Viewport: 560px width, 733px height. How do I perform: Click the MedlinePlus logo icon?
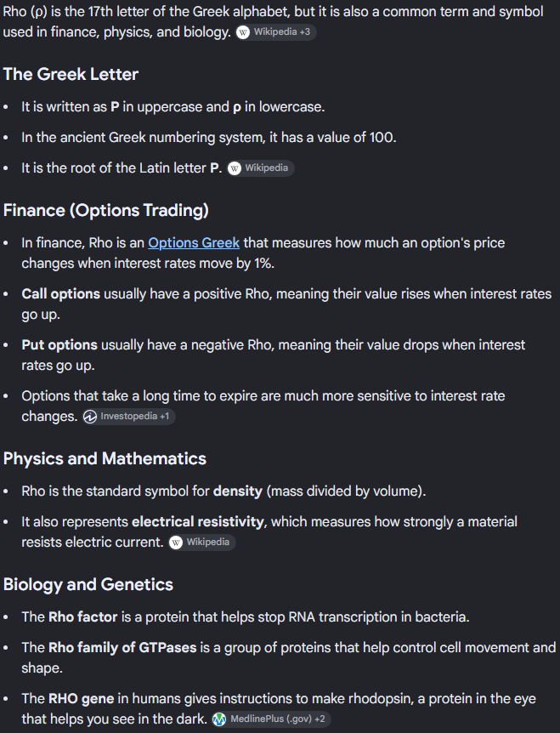tap(219, 719)
